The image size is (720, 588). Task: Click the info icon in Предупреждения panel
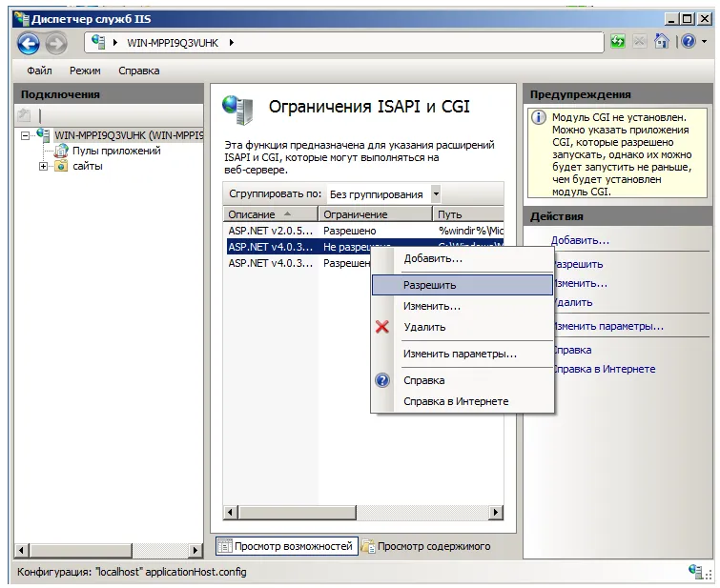tap(539, 117)
